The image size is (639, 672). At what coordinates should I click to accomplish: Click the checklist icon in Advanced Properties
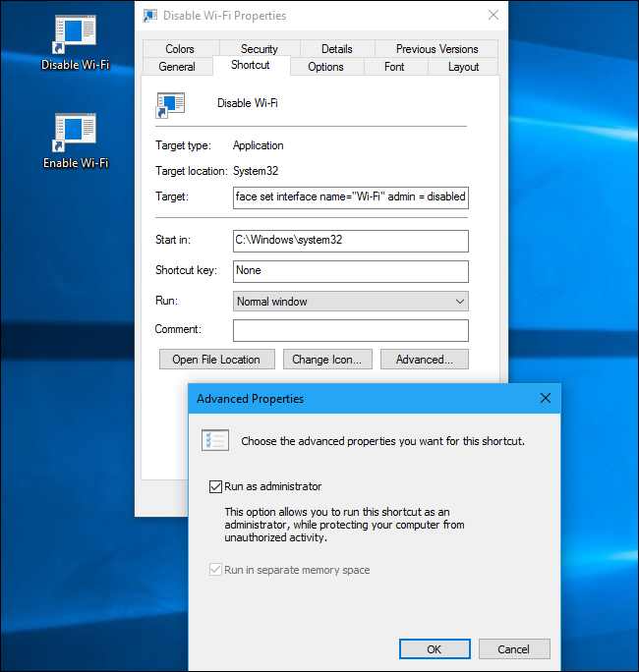(215, 440)
